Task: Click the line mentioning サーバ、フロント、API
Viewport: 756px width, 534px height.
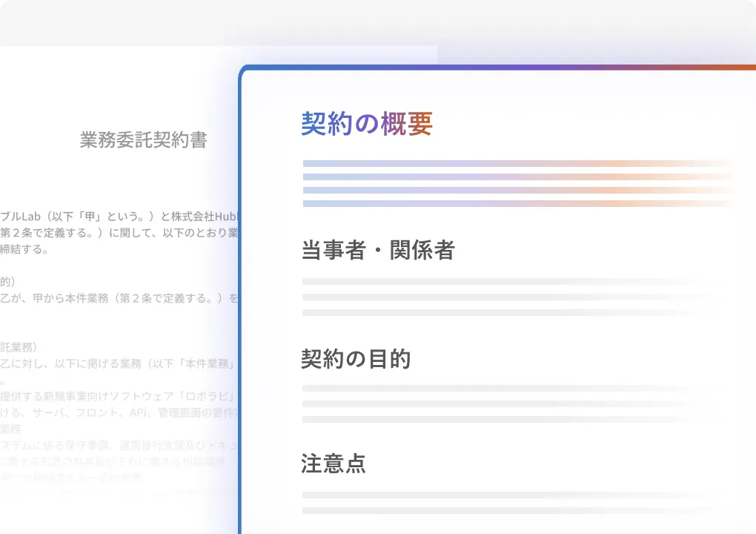Action: click(x=119, y=412)
